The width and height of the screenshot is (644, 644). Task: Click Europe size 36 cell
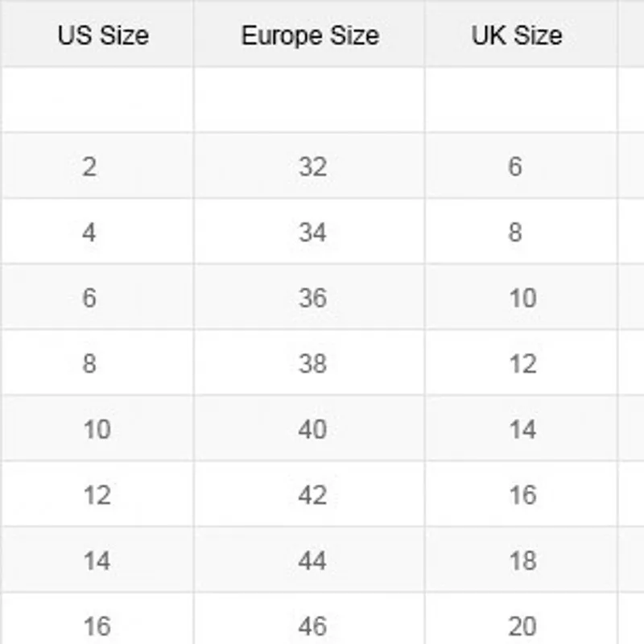(312, 298)
